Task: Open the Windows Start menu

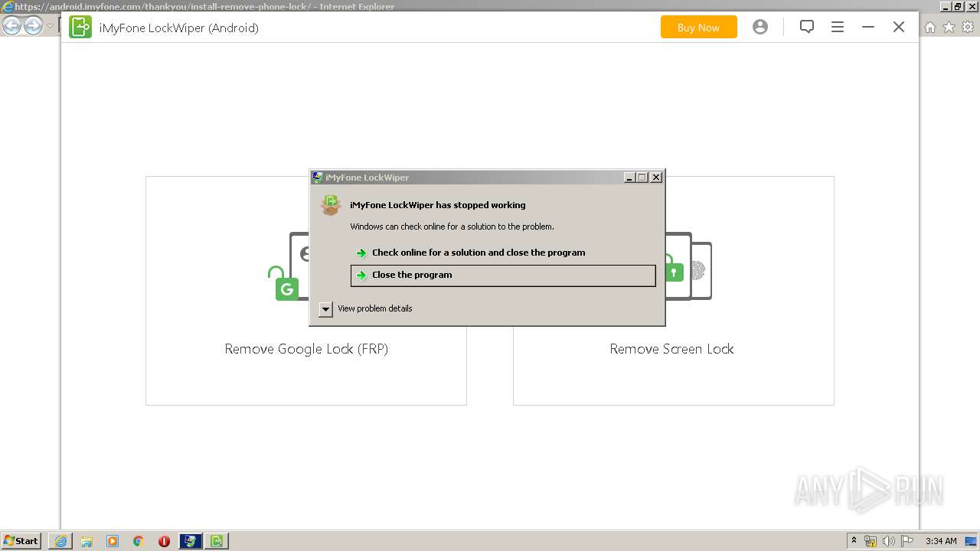Action: click(21, 541)
